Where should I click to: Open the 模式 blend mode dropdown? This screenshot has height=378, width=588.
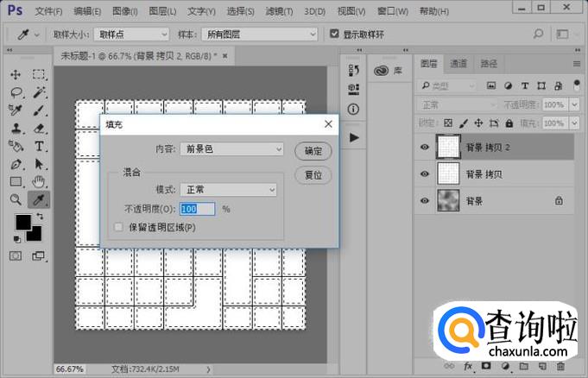(228, 190)
